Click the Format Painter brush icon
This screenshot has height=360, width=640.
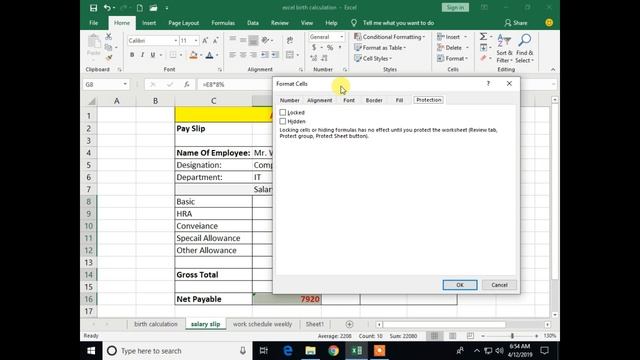pos(109,58)
